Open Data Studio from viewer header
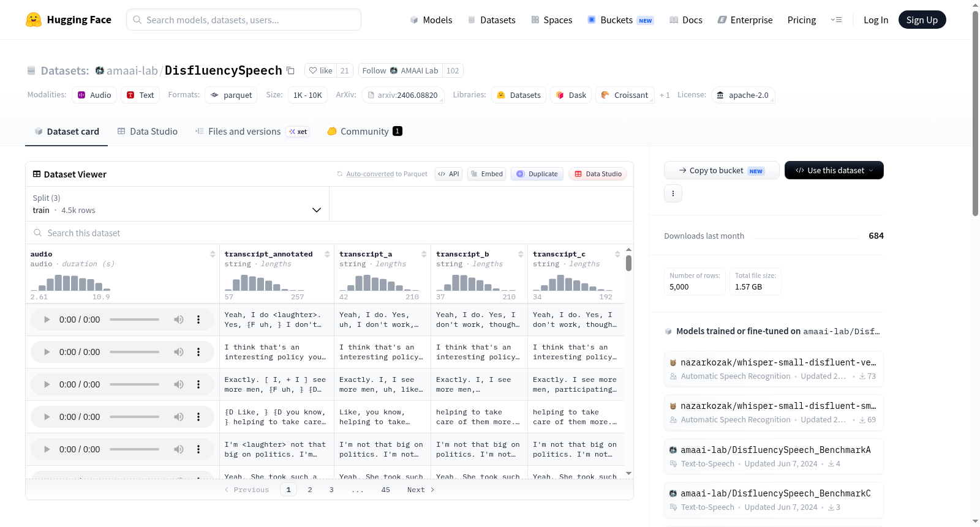980x527 pixels. pyautogui.click(x=598, y=174)
